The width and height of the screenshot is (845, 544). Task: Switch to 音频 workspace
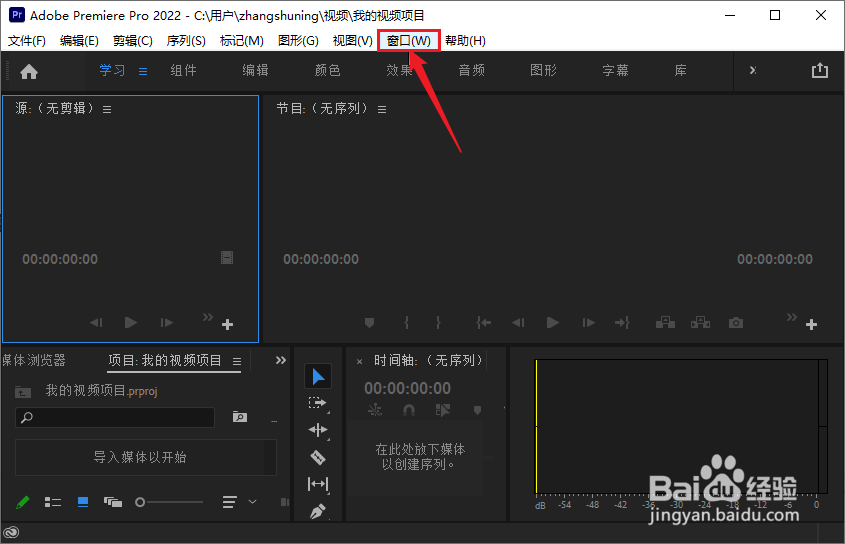[x=472, y=70]
